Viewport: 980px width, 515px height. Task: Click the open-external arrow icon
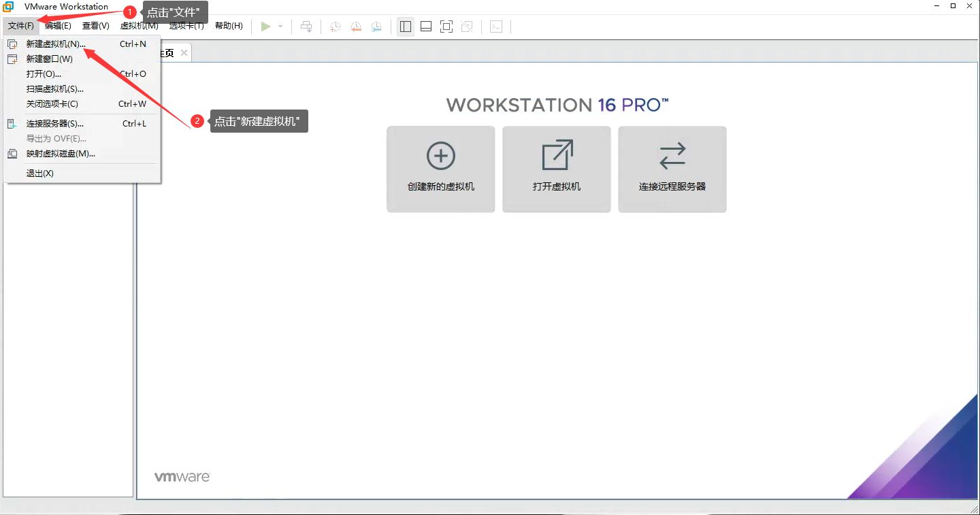click(557, 155)
